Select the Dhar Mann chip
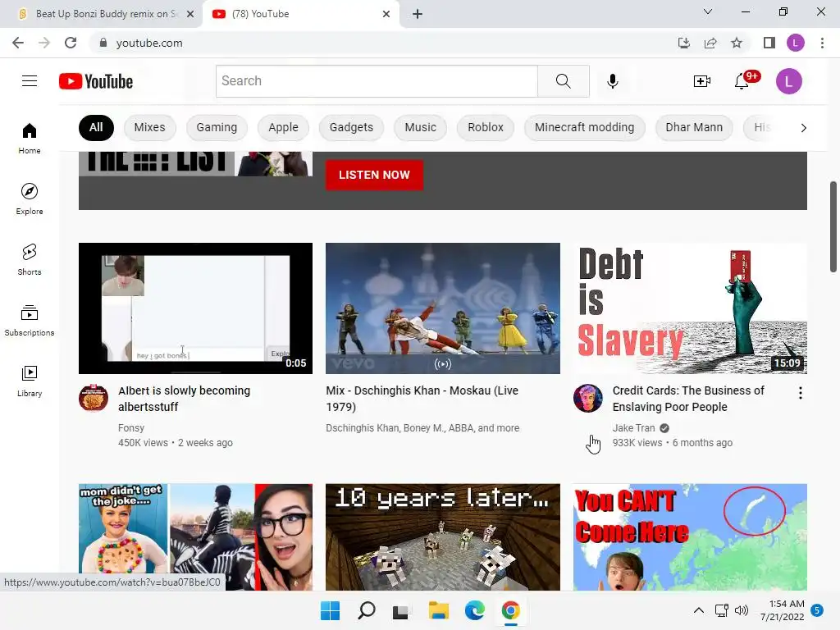Screen dimensions: 840x630 (x=694, y=127)
